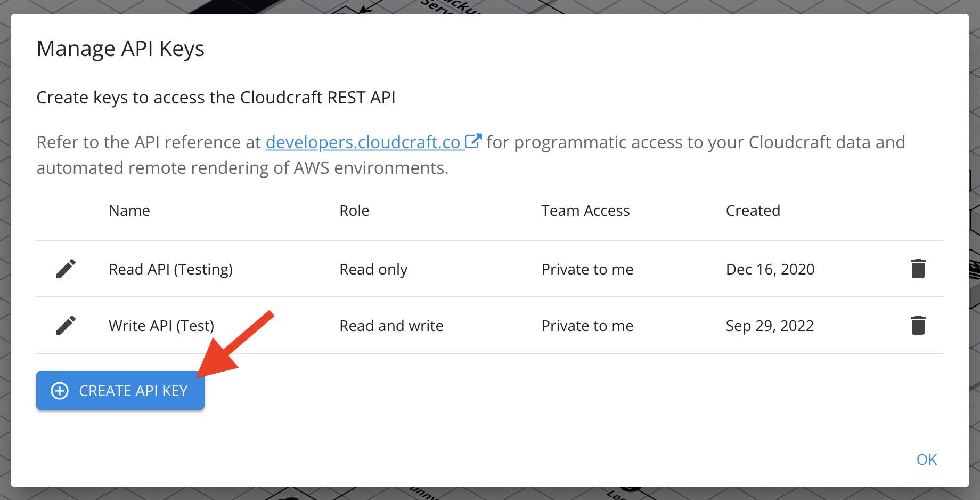Select the Read API (Testing) key name

170,269
